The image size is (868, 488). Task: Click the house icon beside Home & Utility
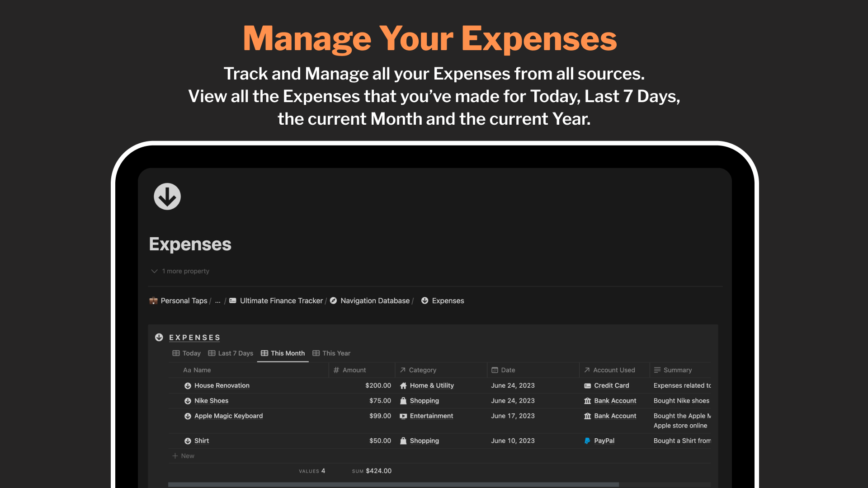(x=404, y=385)
